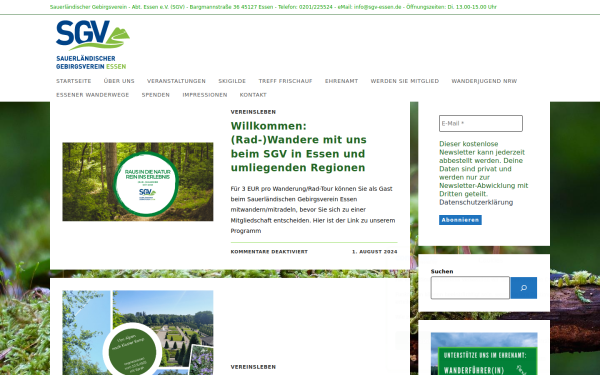
Task: Open the Startseite menu item
Action: (x=74, y=81)
